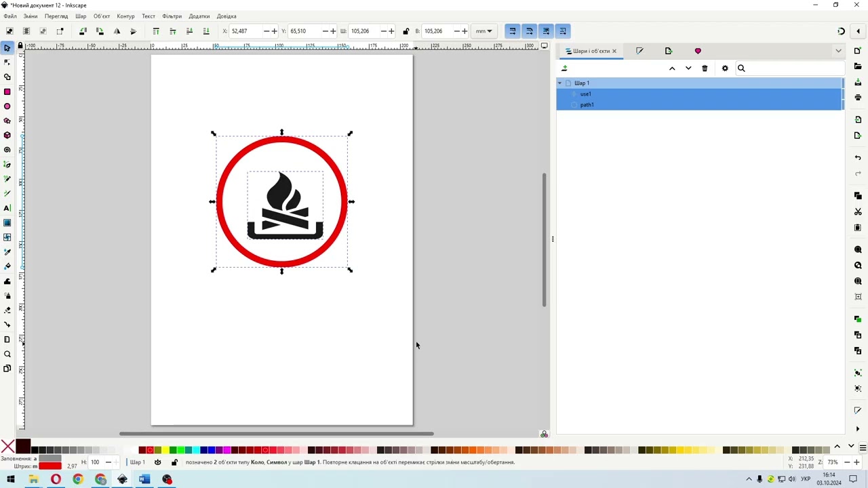Viewport: 868px width, 488px height.
Task: Add a new layer with plus icon
Action: click(x=564, y=68)
